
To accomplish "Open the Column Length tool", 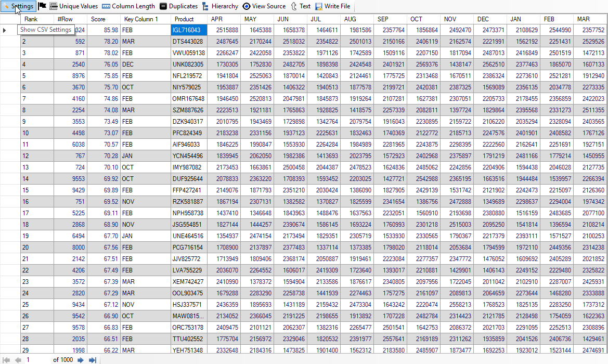I will [x=128, y=6].
